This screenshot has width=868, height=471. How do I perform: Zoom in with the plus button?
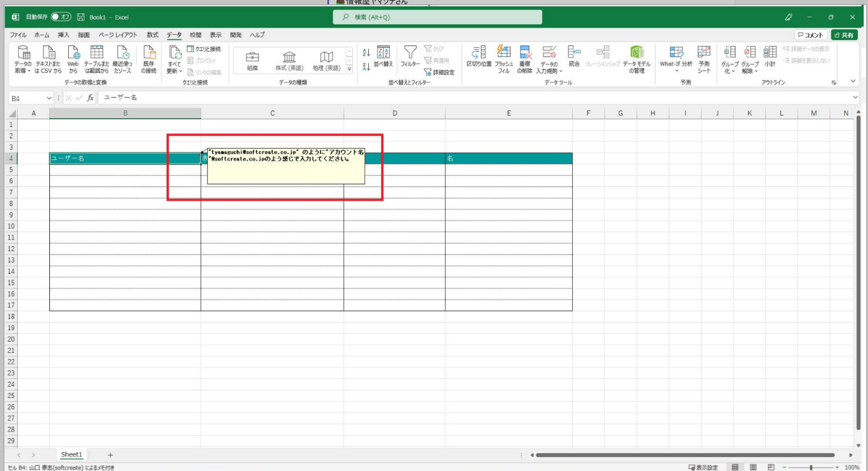[x=838, y=468]
